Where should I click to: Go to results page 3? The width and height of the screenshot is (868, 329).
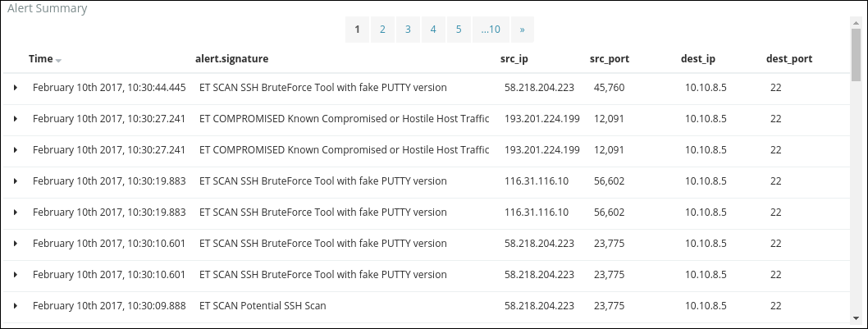point(408,30)
